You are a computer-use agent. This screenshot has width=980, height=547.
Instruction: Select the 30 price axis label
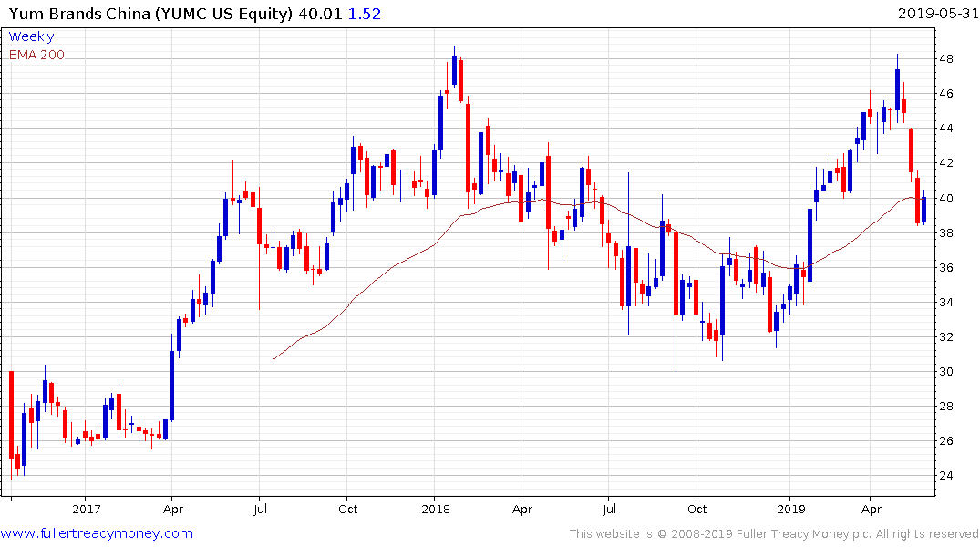(945, 372)
